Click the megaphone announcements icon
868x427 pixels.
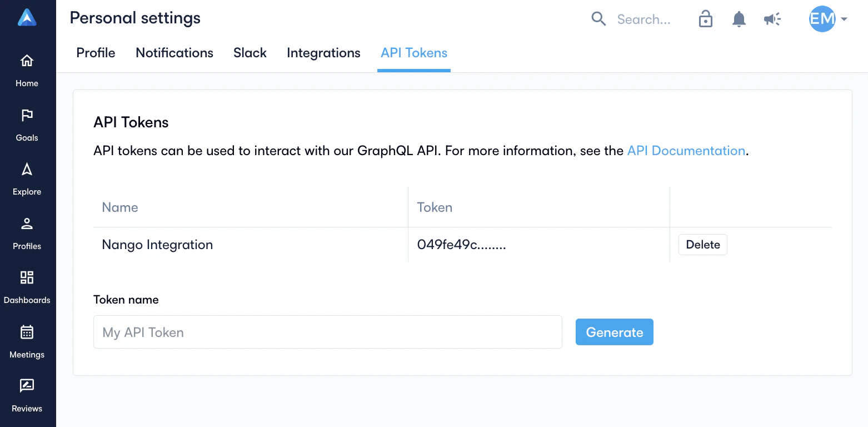click(772, 19)
